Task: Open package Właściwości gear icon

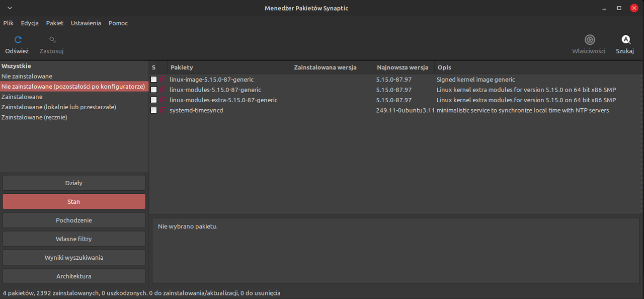Action: 590,40
